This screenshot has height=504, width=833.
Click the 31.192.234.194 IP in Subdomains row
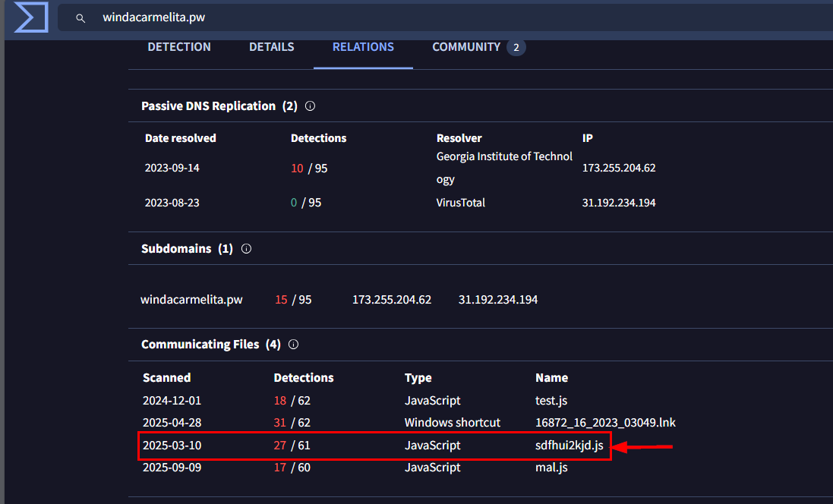498,300
